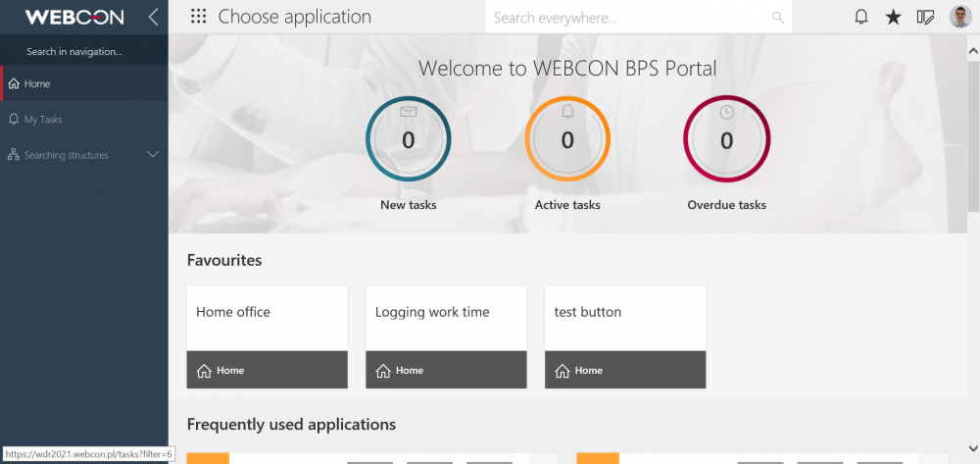Open the notifications bell in the top bar
Screen dimensions: 980x464
[x=861, y=17]
